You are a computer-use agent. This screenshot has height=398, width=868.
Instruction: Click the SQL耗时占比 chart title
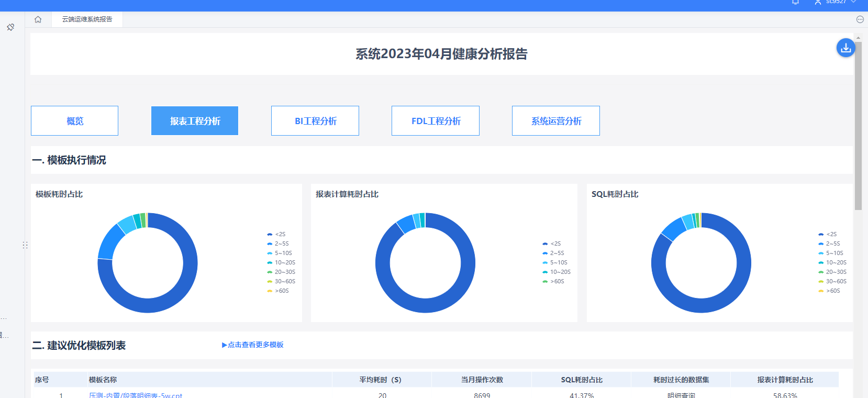[615, 194]
